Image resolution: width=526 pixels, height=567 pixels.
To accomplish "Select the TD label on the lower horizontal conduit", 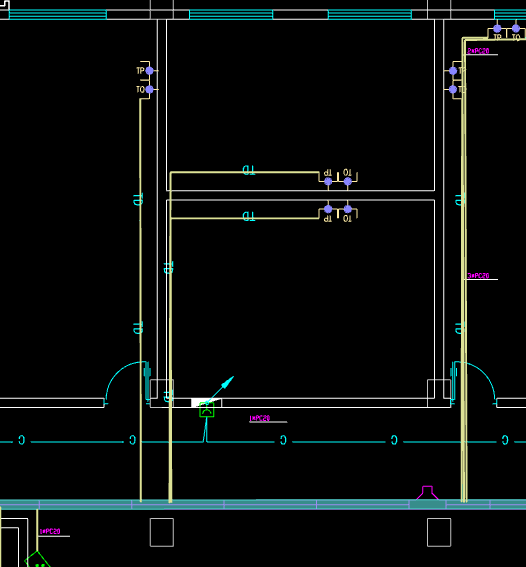I will point(248,216).
